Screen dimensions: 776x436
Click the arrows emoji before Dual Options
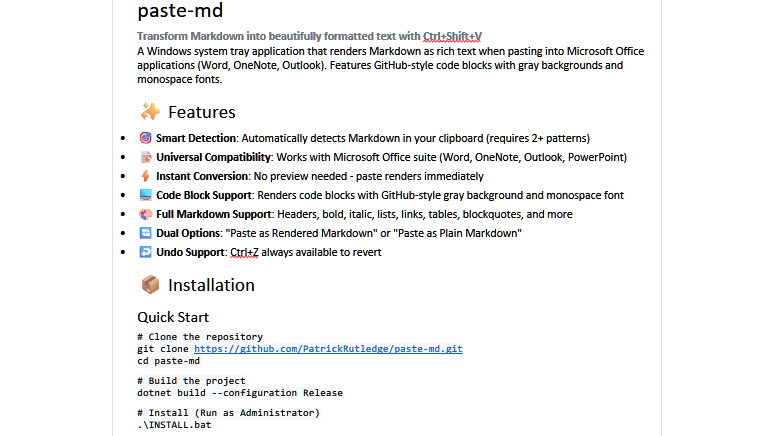pos(146,233)
